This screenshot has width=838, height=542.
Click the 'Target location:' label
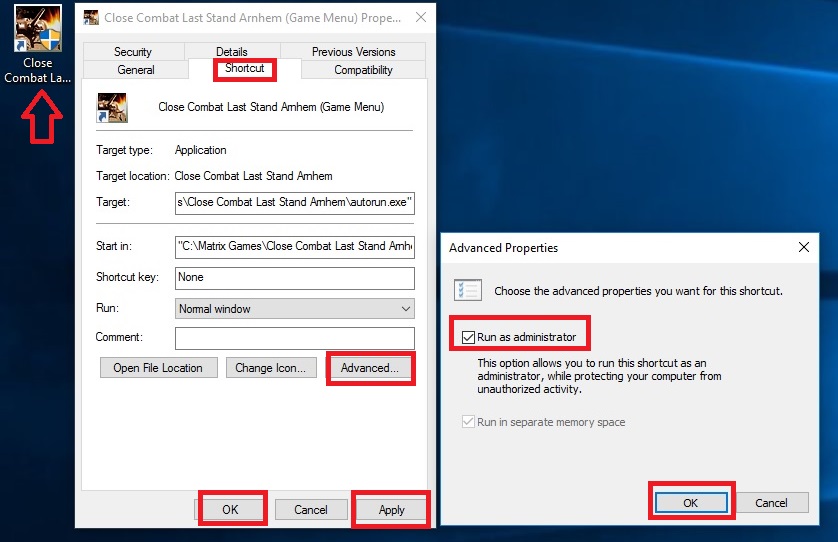click(x=133, y=176)
